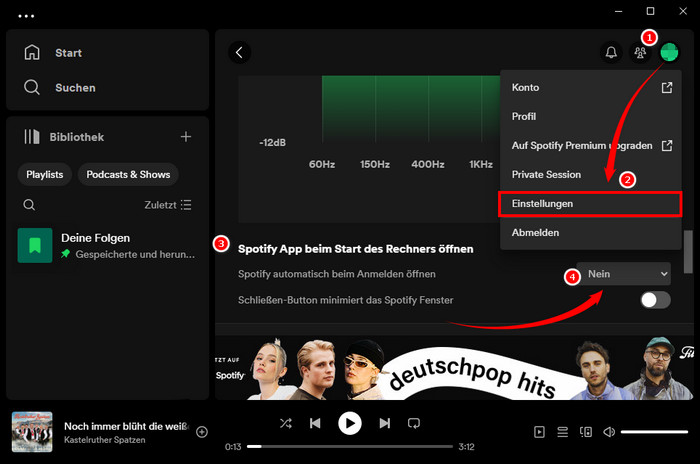Click elapsed time 0:13
This screenshot has height=464, width=700.
point(233,447)
